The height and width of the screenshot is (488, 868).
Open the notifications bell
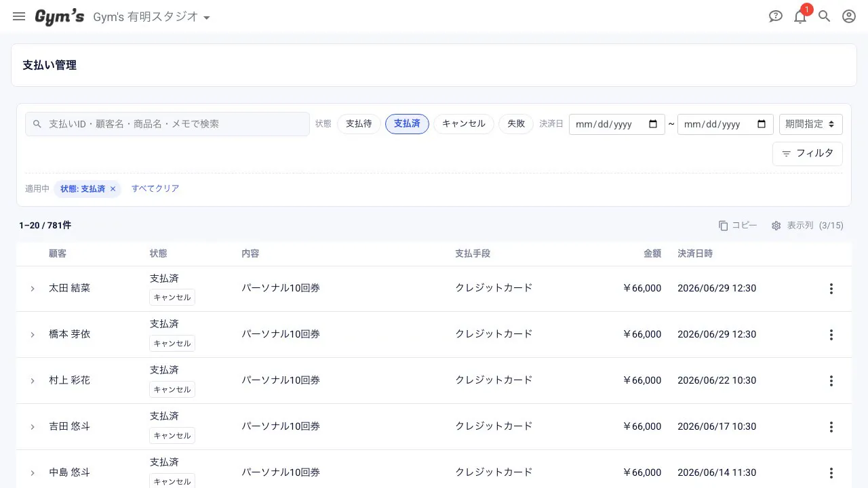pos(800,16)
